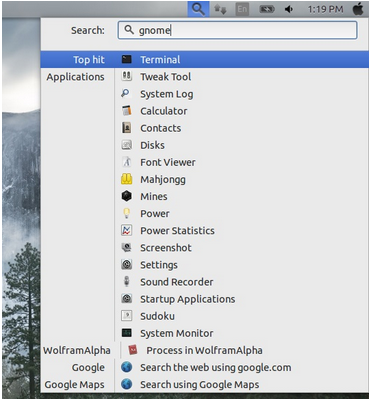The width and height of the screenshot is (371, 399).
Task: Click the Font Viewer icon
Action: point(127,162)
